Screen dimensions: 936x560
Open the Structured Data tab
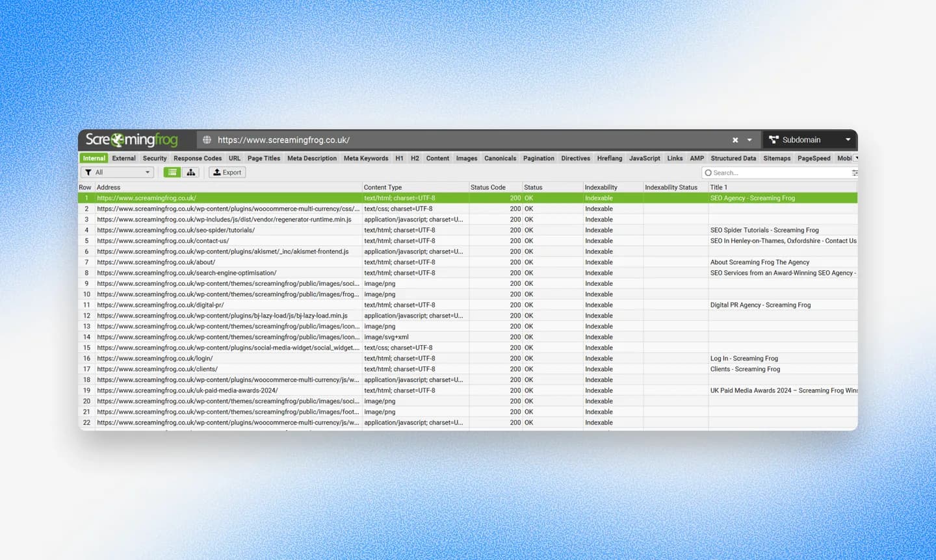point(733,158)
